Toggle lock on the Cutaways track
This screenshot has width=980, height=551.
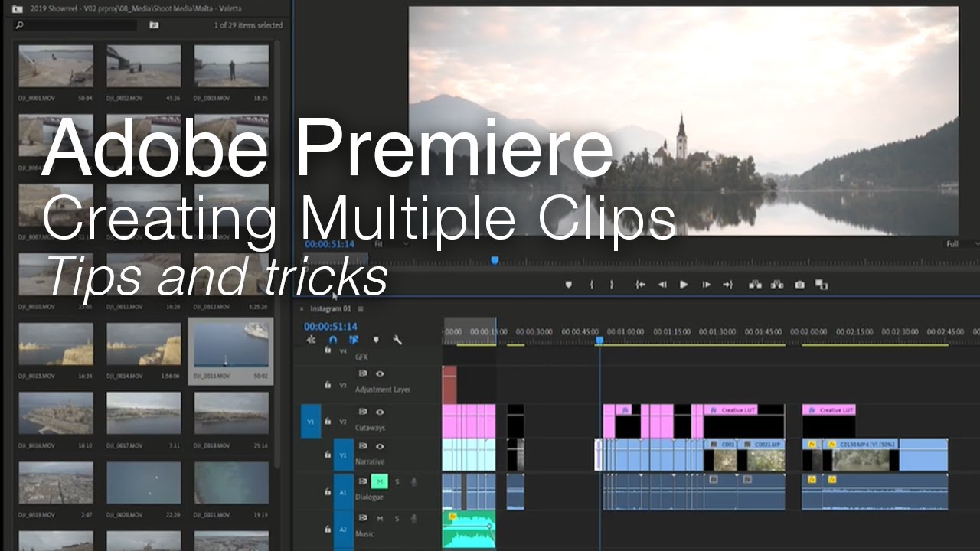pyautogui.click(x=327, y=421)
